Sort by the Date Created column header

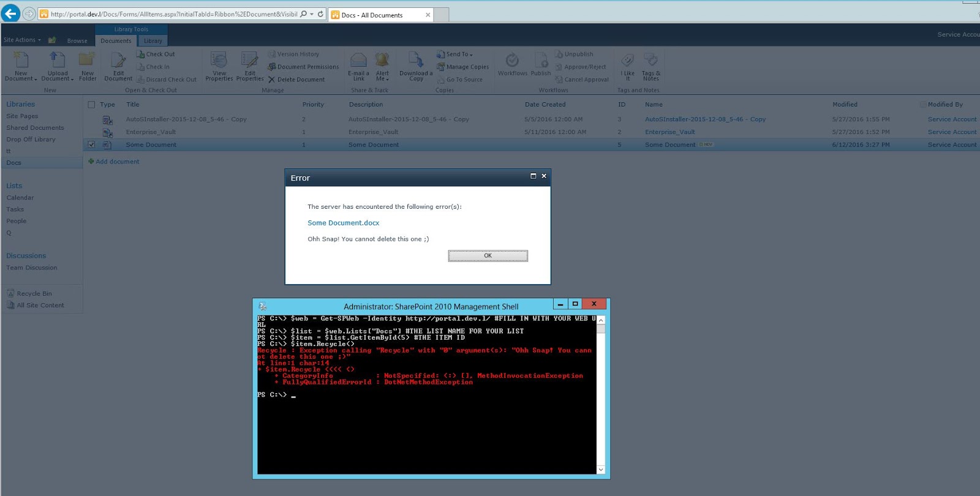click(x=545, y=105)
